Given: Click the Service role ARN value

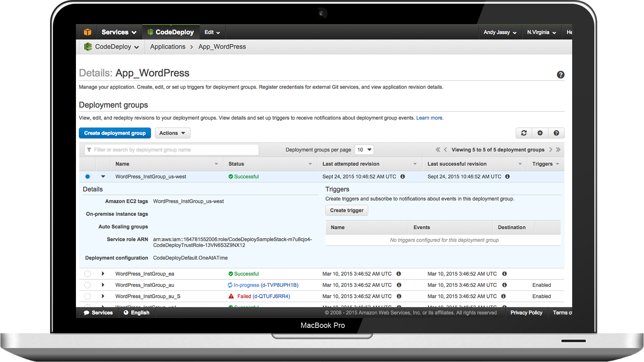Looking at the screenshot, I should [x=232, y=242].
